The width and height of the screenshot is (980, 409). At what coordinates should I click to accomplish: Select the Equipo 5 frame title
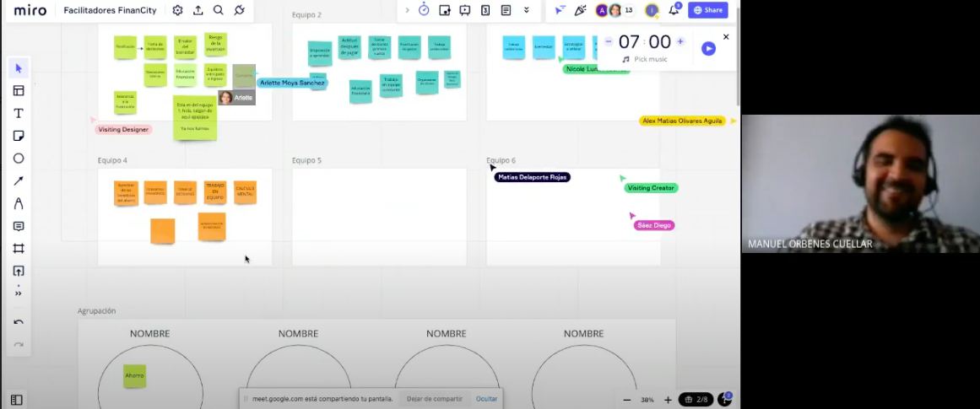tap(306, 160)
